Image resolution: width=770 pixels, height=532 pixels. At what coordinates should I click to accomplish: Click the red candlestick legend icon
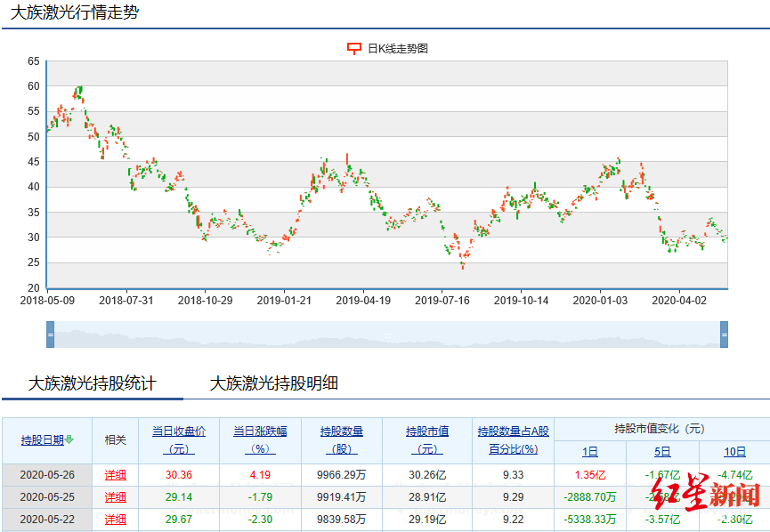point(354,49)
